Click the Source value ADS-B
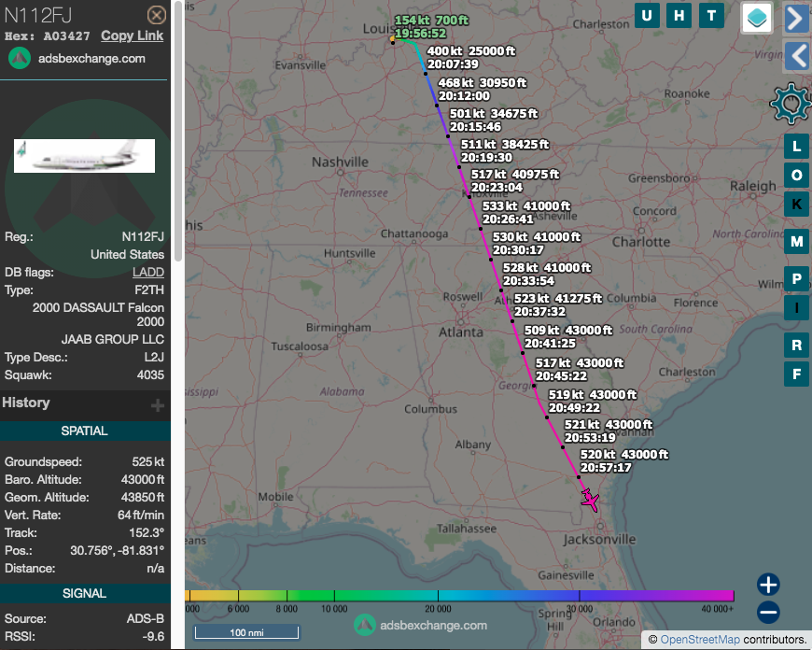Image resolution: width=812 pixels, height=650 pixels. 146,619
